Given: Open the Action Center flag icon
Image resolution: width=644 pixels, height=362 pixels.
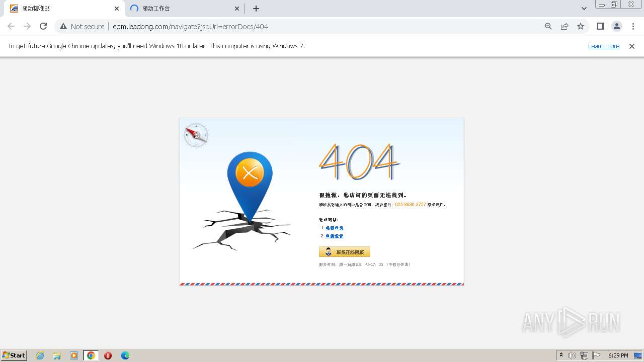Looking at the screenshot, I should tap(596, 355).
